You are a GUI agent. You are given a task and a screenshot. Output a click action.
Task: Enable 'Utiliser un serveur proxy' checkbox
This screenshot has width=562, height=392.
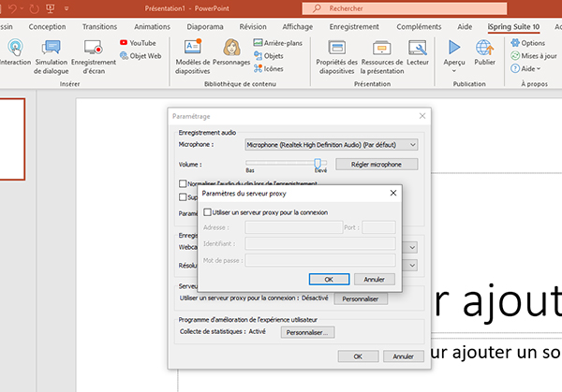click(x=207, y=212)
